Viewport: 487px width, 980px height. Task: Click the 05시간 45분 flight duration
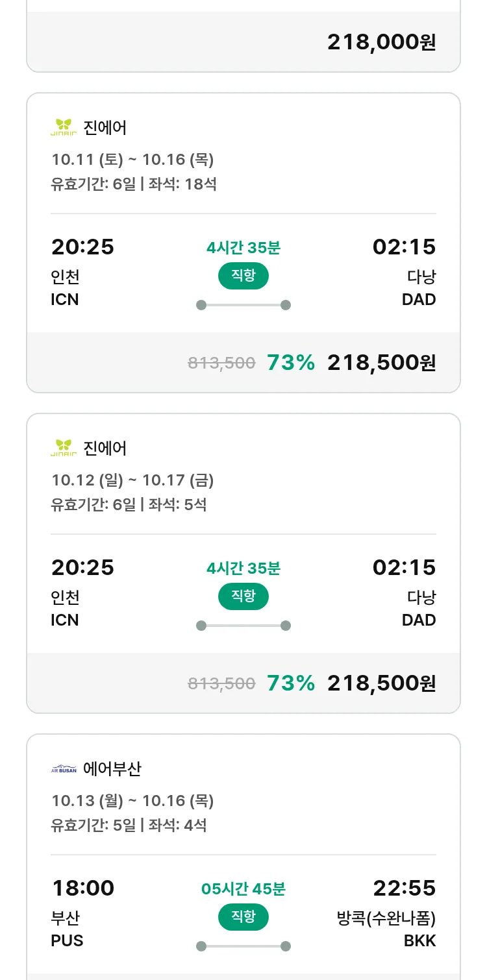(243, 888)
